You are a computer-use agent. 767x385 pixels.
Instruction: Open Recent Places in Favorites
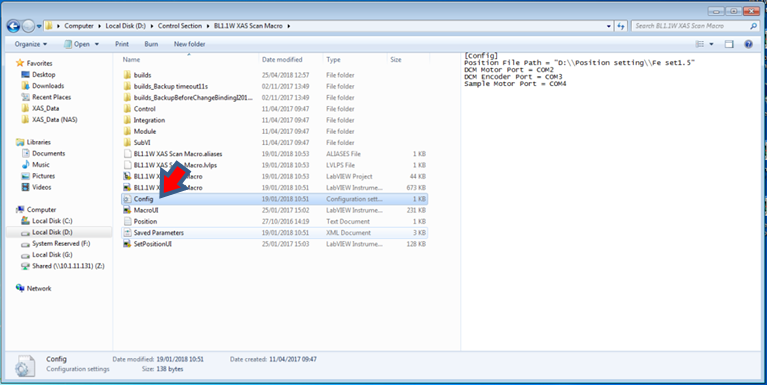coord(51,97)
